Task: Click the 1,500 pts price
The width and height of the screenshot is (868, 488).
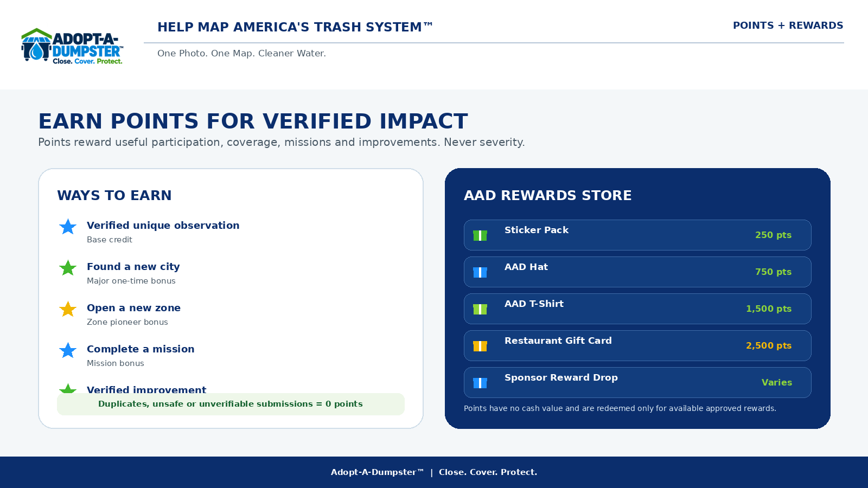Action: pos(769,309)
